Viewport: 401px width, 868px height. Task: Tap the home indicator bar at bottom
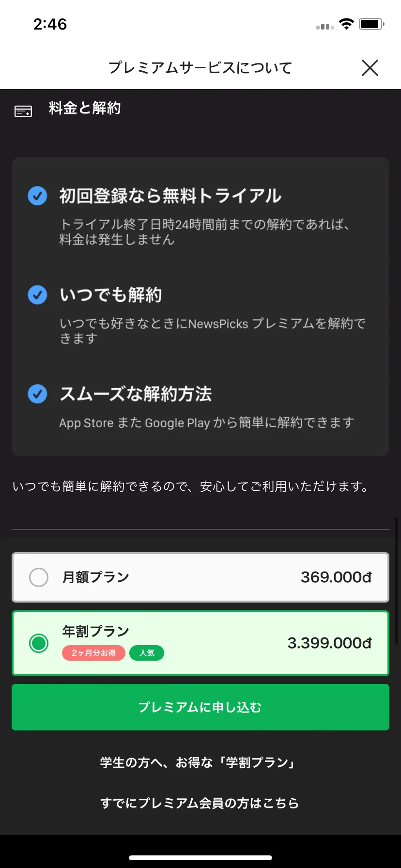pos(200,857)
